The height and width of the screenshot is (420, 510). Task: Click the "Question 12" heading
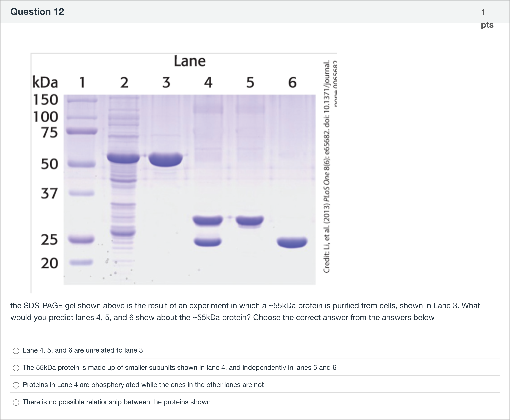[x=37, y=12]
